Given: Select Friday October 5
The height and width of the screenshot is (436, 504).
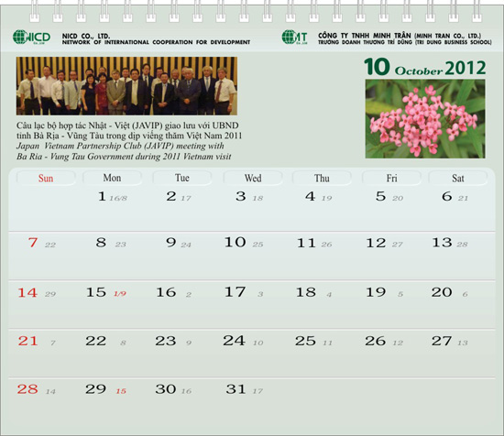Looking at the screenshot, I should point(381,196).
